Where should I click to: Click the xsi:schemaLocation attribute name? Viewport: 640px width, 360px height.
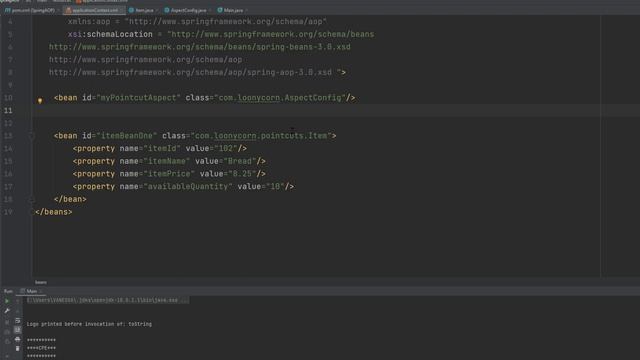click(x=110, y=34)
